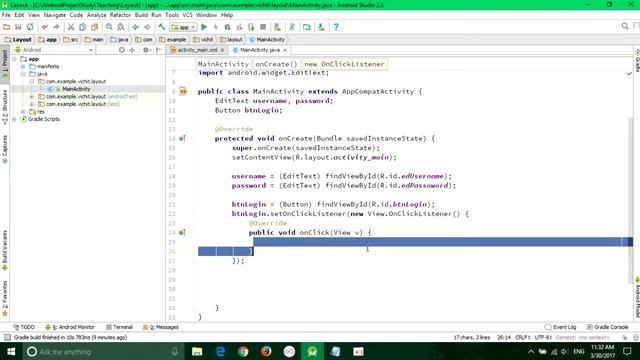The height and width of the screenshot is (360, 640).
Task: Click the green Run app button
Action: click(x=204, y=27)
